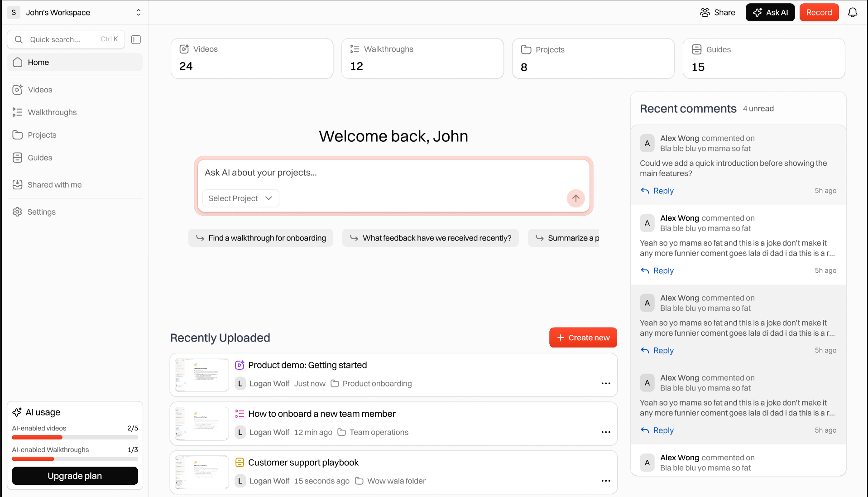Click the AI-enabled videos usage bar
868x497 pixels.
coord(75,437)
